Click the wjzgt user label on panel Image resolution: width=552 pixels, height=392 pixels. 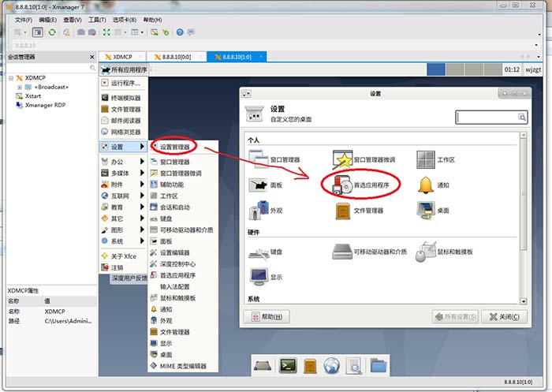(533, 69)
